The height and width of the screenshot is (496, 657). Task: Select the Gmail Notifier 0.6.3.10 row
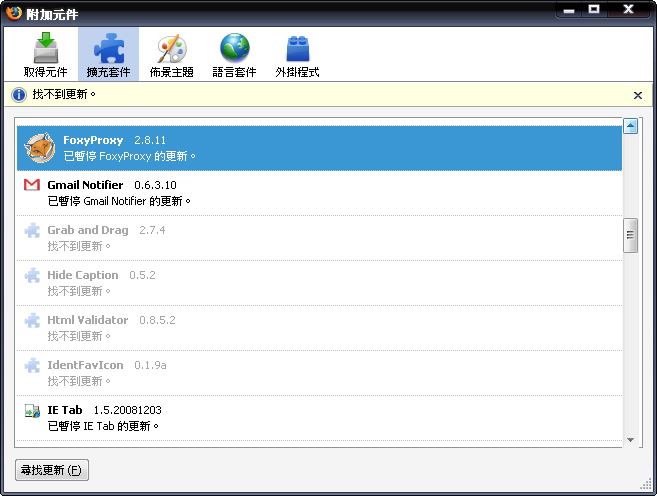[319, 193]
